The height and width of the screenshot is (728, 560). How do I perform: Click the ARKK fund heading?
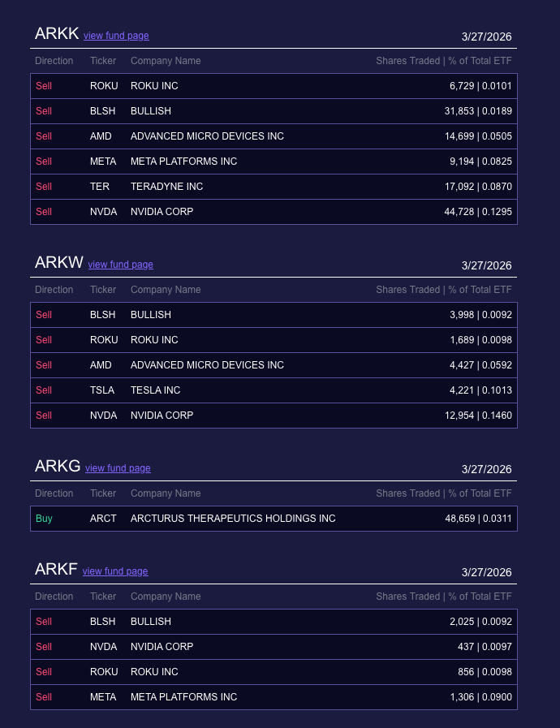pyautogui.click(x=57, y=34)
